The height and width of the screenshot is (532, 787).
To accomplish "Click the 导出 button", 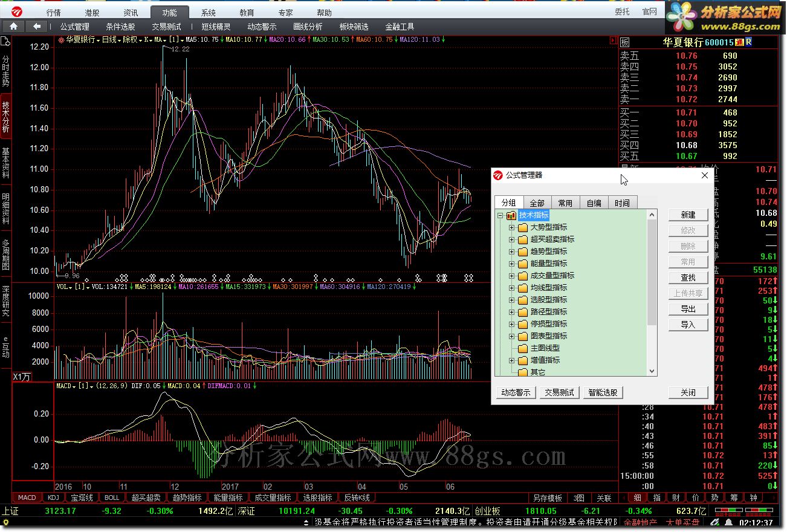I will (x=688, y=309).
